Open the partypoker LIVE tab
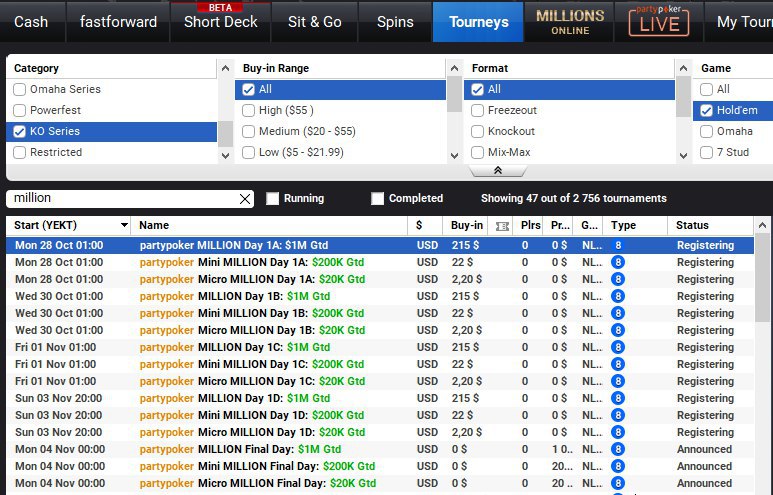Viewport: 773px width, 495px height. tap(659, 22)
